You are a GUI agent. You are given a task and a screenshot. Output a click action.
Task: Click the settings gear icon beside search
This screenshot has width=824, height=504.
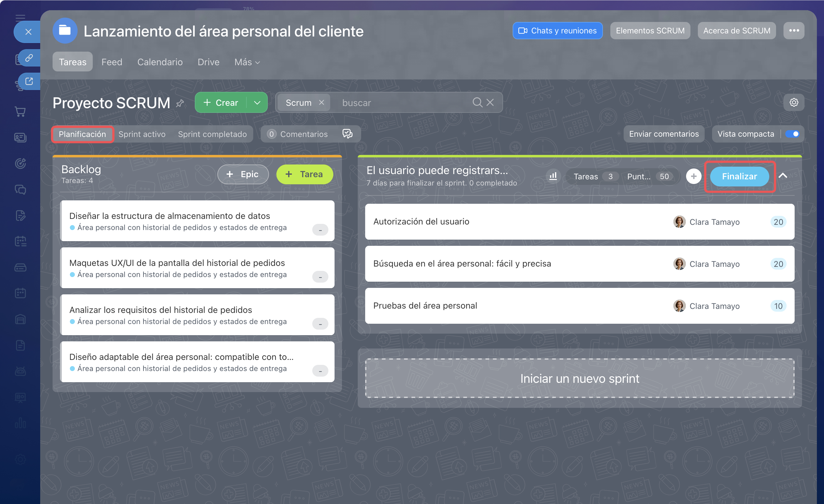[x=794, y=102]
